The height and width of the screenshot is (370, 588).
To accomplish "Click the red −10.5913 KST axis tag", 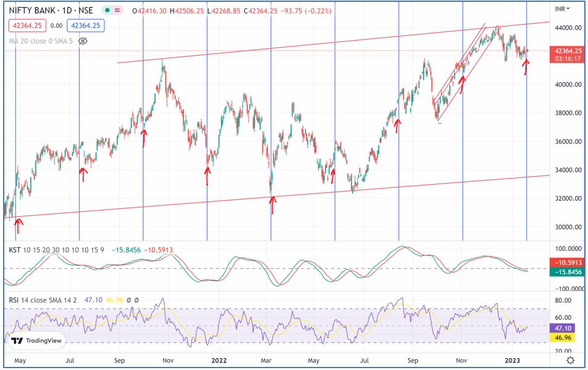I will point(567,263).
